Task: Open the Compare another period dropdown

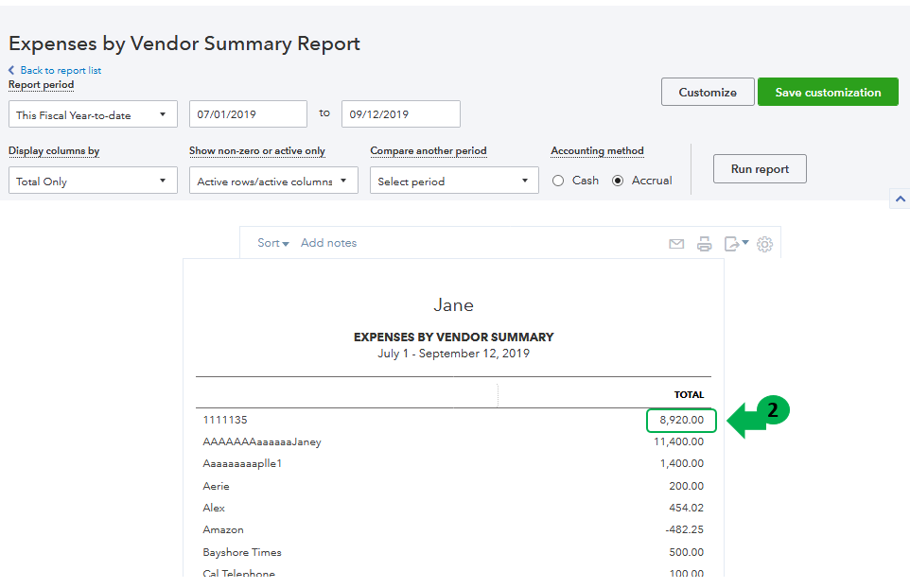Action: [454, 182]
